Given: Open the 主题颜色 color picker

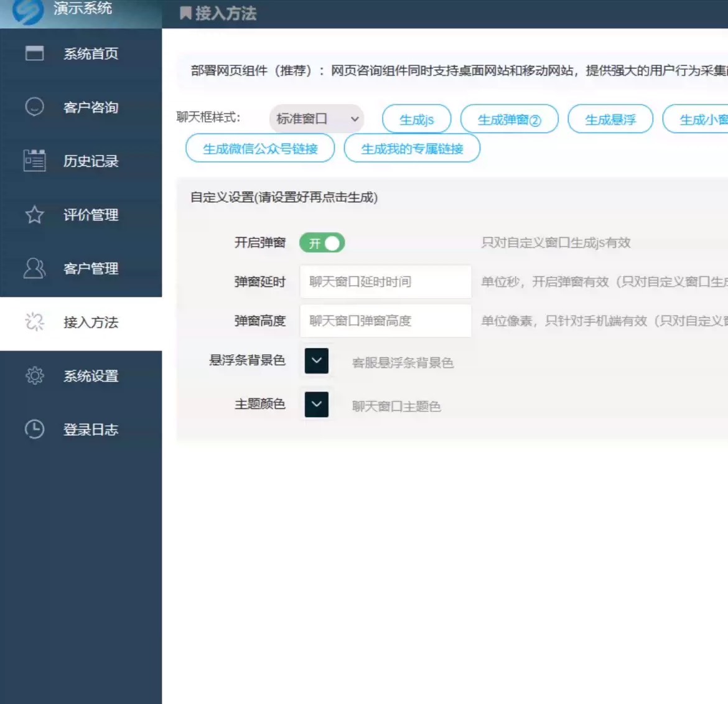Looking at the screenshot, I should (x=316, y=405).
